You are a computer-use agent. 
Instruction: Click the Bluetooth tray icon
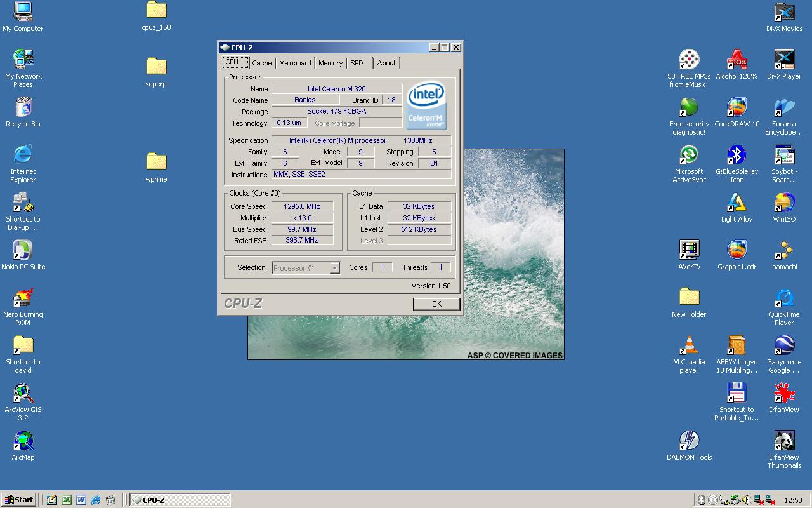coord(701,500)
